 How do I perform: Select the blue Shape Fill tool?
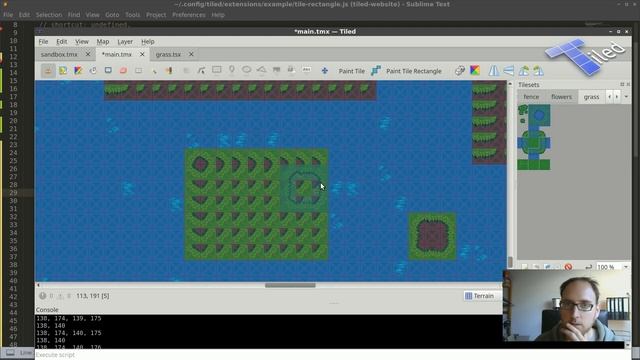(108, 71)
